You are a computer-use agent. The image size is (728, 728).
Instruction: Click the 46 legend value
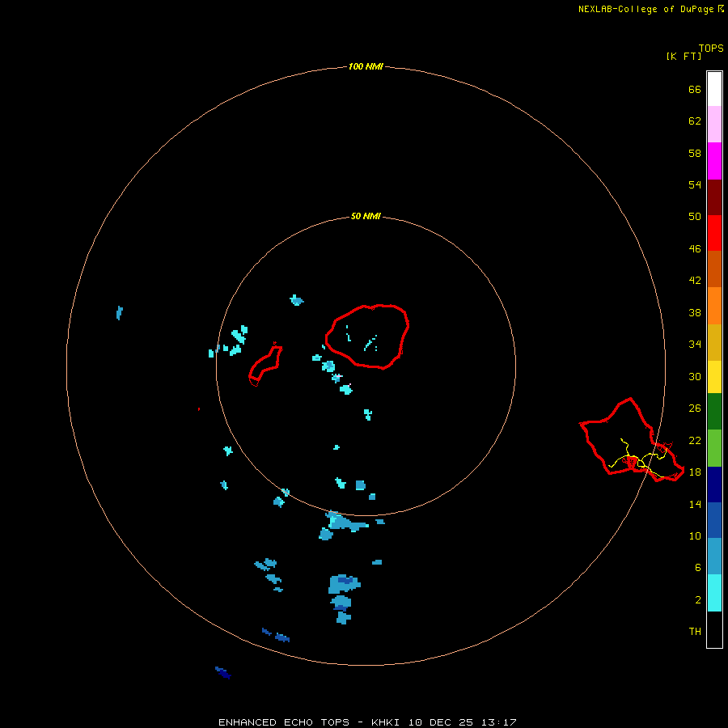click(695, 248)
